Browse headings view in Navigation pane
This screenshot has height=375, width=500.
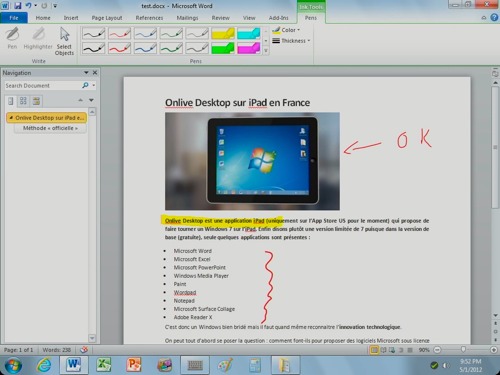click(x=11, y=101)
